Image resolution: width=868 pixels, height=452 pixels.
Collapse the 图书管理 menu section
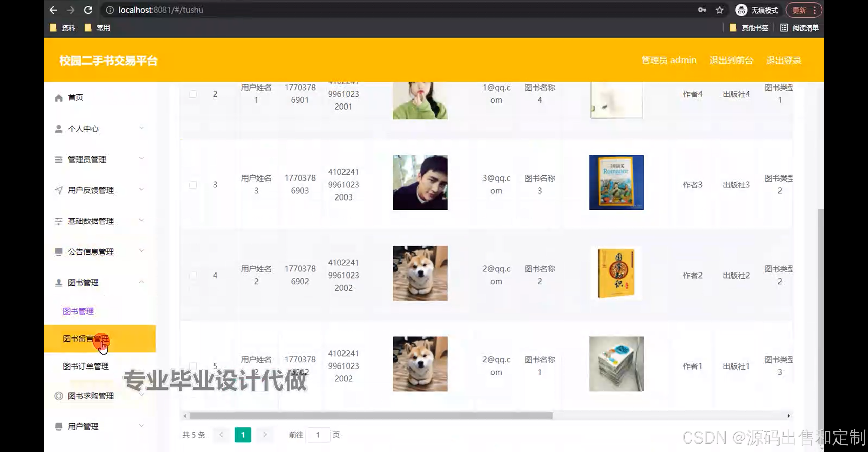pyautogui.click(x=142, y=282)
